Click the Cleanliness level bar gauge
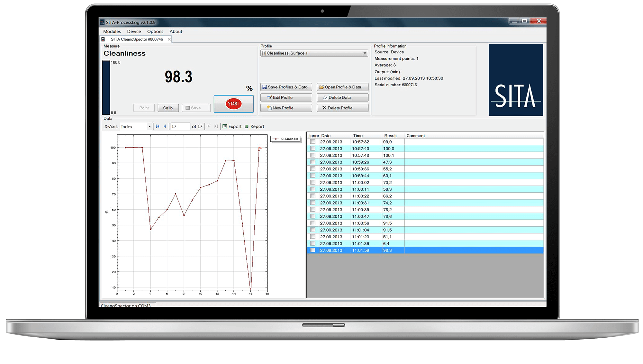The image size is (643, 364). [x=106, y=87]
